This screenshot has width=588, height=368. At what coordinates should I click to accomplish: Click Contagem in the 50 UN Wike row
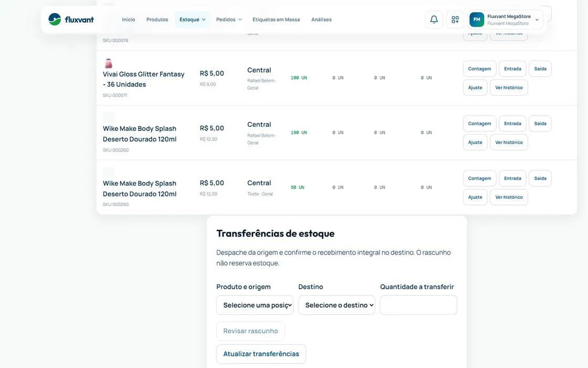pyautogui.click(x=480, y=178)
